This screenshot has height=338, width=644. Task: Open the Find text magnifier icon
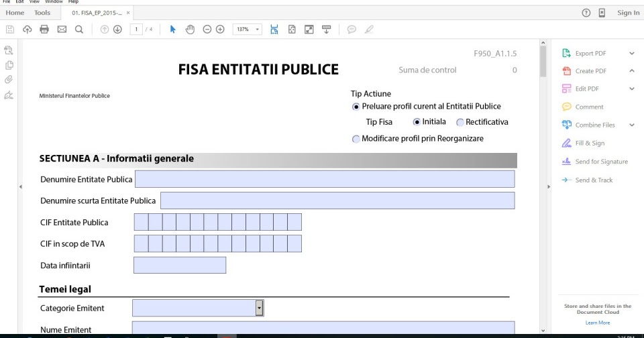coord(79,29)
